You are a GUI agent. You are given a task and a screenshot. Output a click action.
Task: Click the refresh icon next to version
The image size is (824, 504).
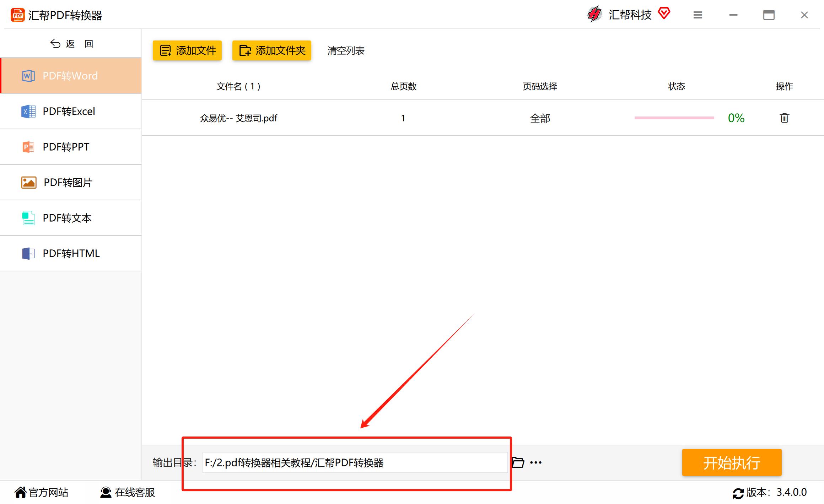coord(738,493)
